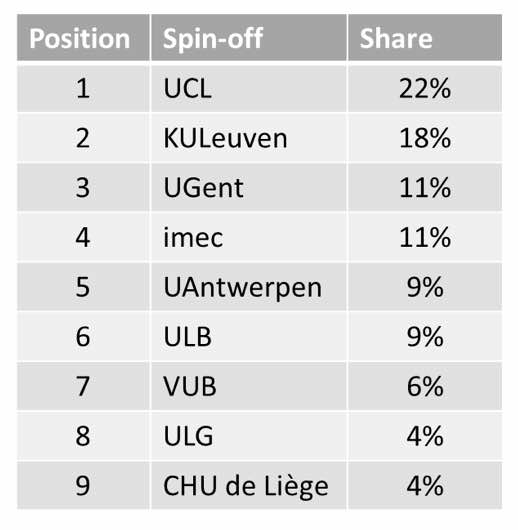Screen dimensions: 518x530
Task: Click the 6% share value
Action: click(x=425, y=387)
